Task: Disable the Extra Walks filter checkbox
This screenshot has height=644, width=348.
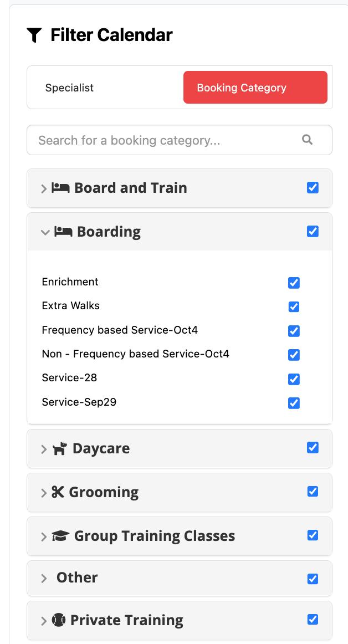Action: 294,306
